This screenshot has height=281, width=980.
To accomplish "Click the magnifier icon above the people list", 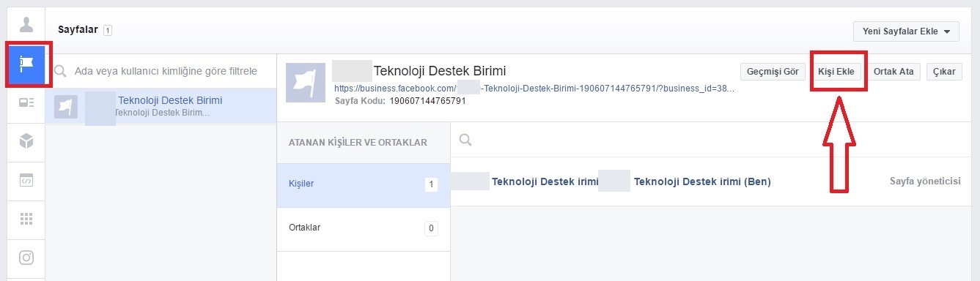I will pyautogui.click(x=465, y=139).
